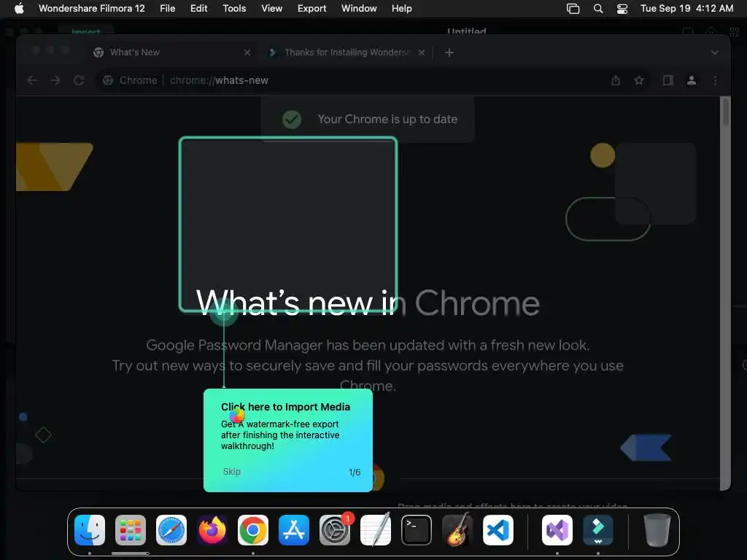Close the Thanks for Installing tab
747x560 pixels.
(422, 52)
